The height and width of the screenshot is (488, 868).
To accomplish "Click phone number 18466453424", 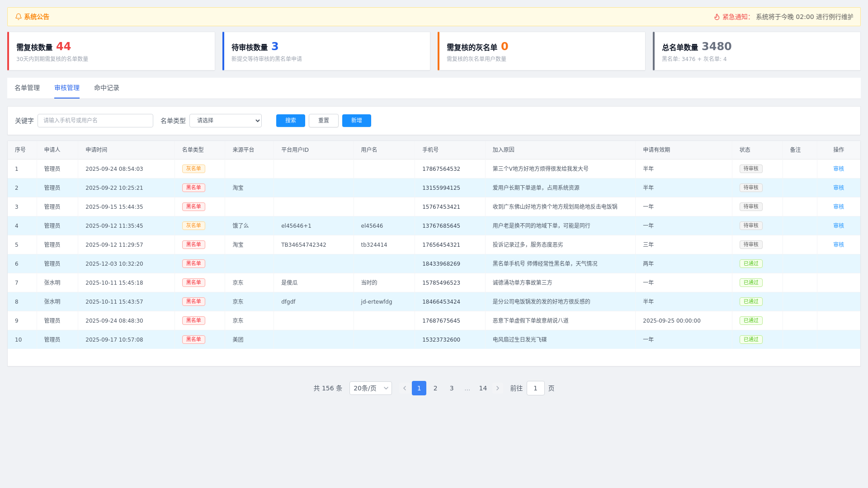I will coord(441,302).
